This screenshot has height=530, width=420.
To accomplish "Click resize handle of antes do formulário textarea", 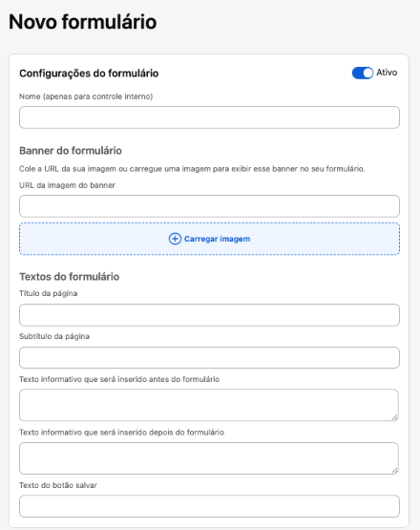I will 394,417.
